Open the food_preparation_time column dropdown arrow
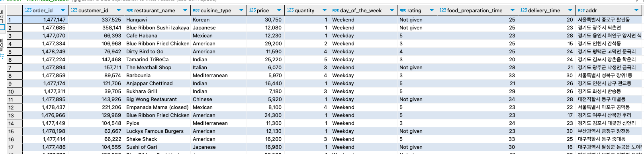 click(x=513, y=10)
